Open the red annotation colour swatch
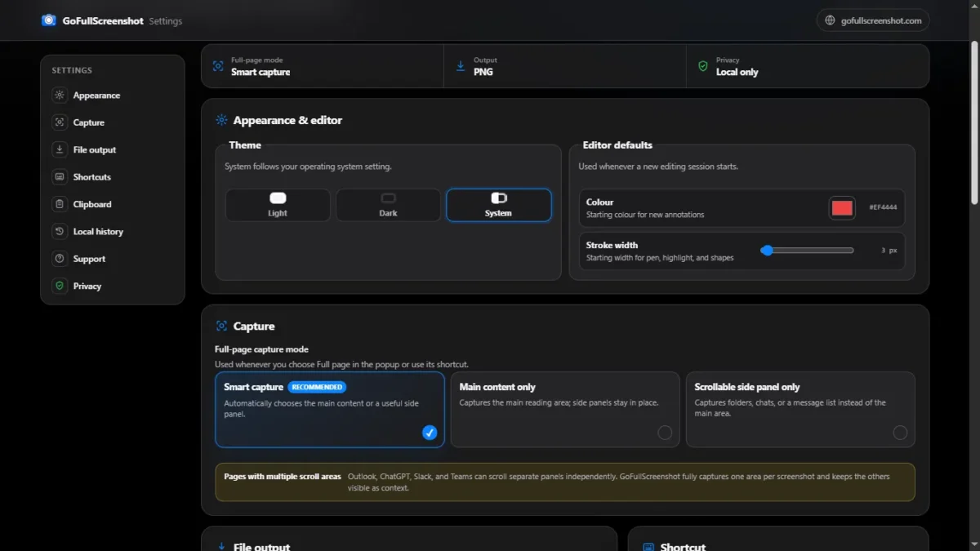Screen dimensions: 980x551 (x=842, y=207)
